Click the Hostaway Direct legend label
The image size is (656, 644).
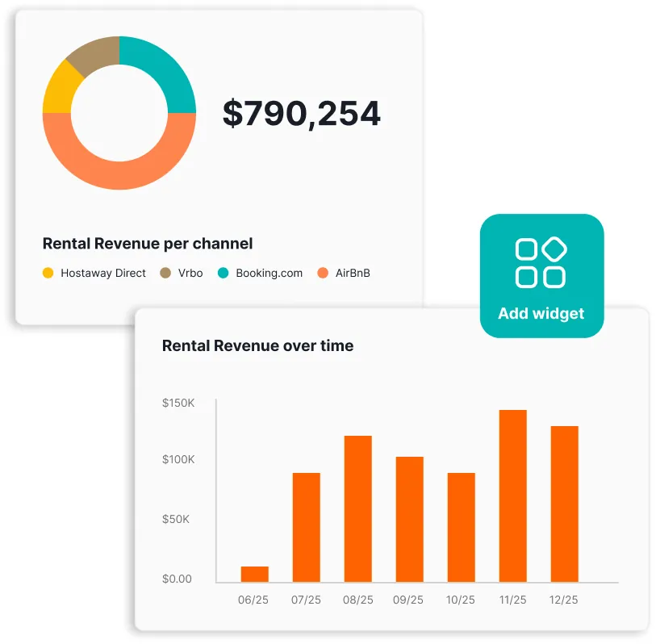[103, 274]
